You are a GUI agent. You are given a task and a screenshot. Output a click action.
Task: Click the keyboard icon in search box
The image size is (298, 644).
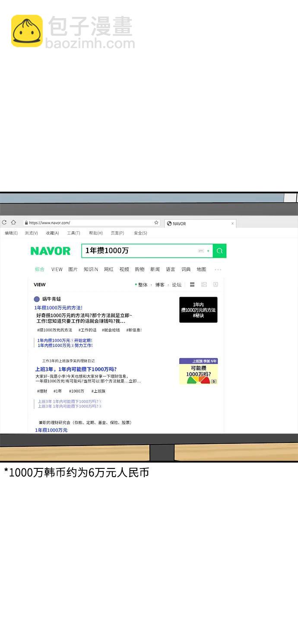(201, 251)
